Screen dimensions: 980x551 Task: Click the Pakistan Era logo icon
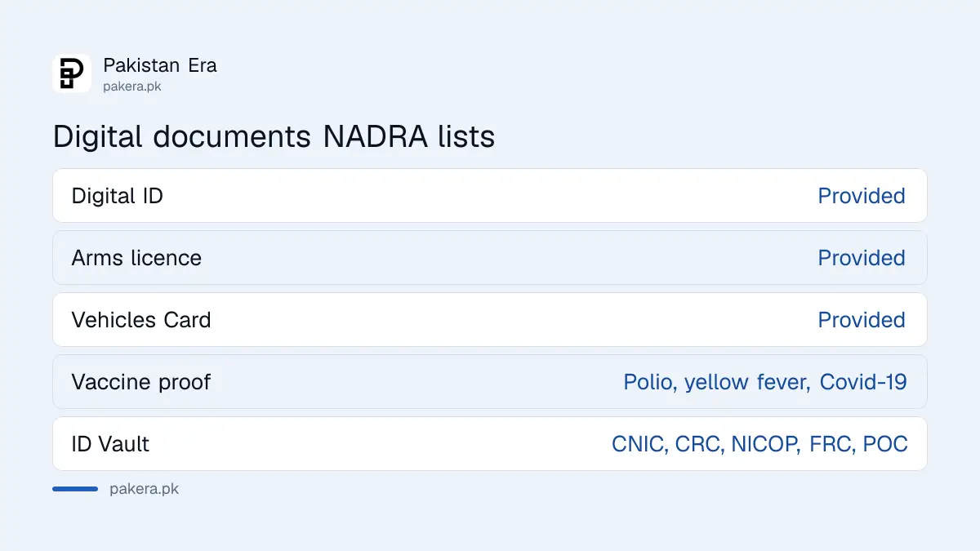coord(72,73)
